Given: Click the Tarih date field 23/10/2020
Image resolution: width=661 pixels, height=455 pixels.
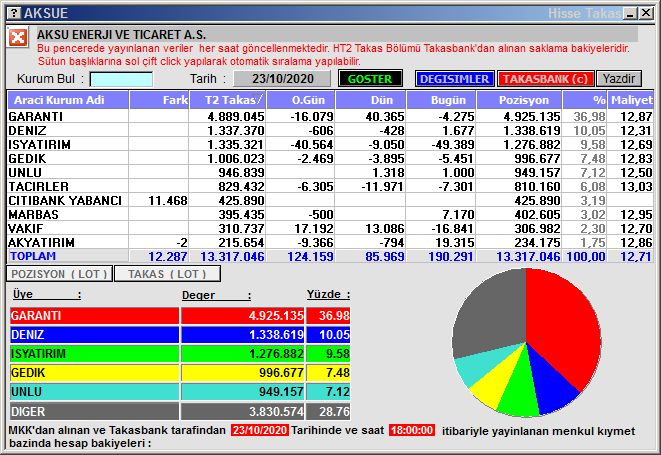Looking at the screenshot, I should (283, 79).
